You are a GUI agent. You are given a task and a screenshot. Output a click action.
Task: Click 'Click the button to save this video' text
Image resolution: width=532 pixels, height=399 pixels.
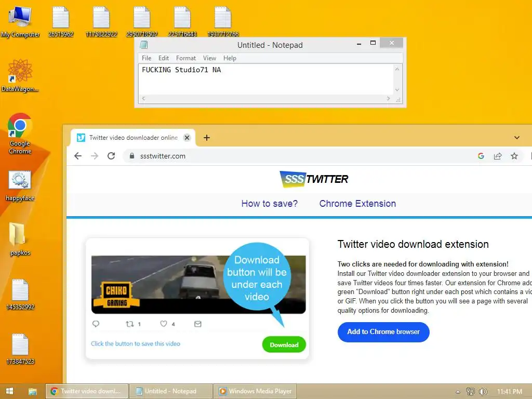[x=136, y=344]
